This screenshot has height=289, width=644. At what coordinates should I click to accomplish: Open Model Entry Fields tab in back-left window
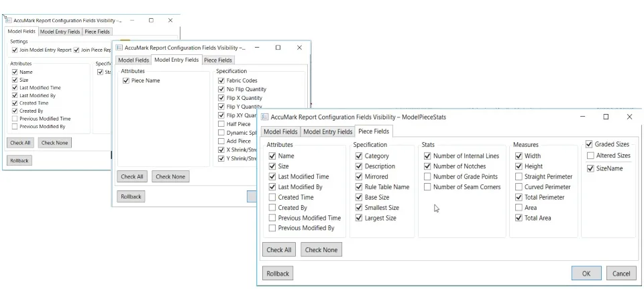[60, 32]
